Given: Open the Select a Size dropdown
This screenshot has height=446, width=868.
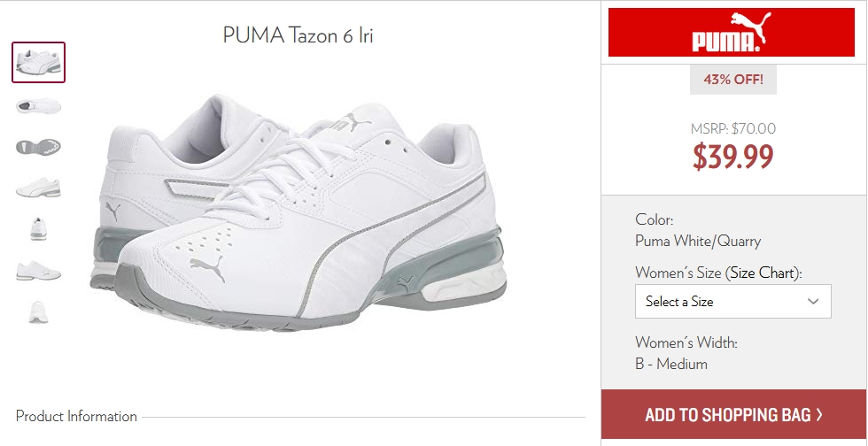Looking at the screenshot, I should coord(733,301).
